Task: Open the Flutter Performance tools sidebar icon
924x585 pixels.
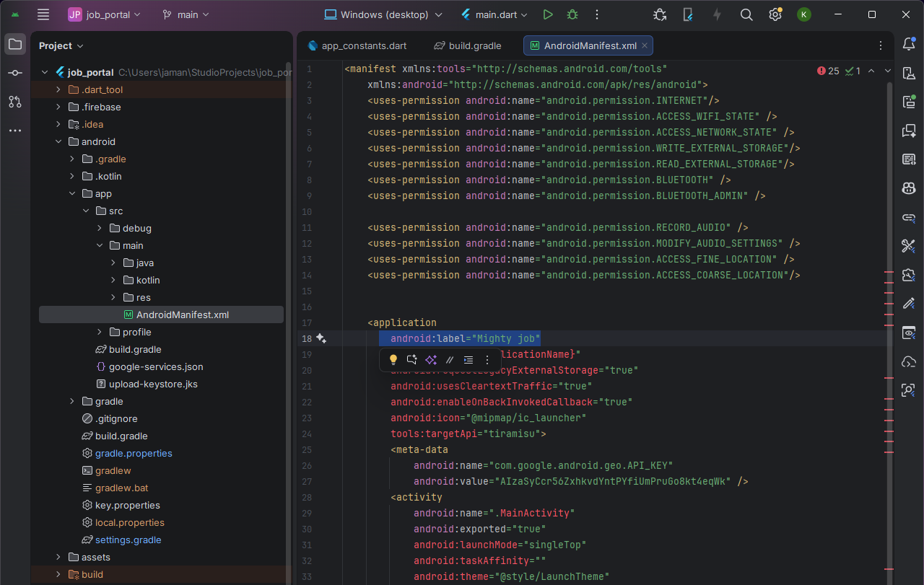Action: pyautogui.click(x=909, y=246)
